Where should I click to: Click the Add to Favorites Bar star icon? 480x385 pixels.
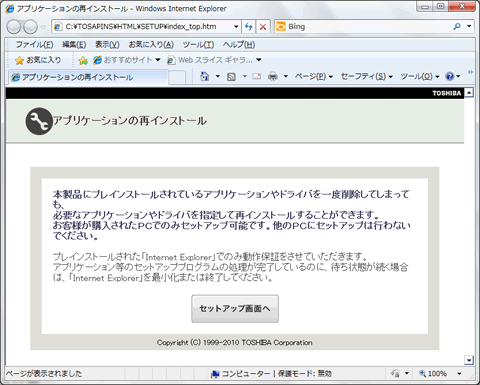click(x=83, y=60)
